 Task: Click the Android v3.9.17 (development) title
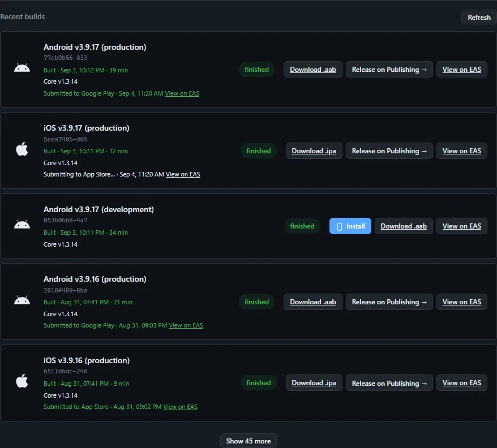click(x=98, y=209)
